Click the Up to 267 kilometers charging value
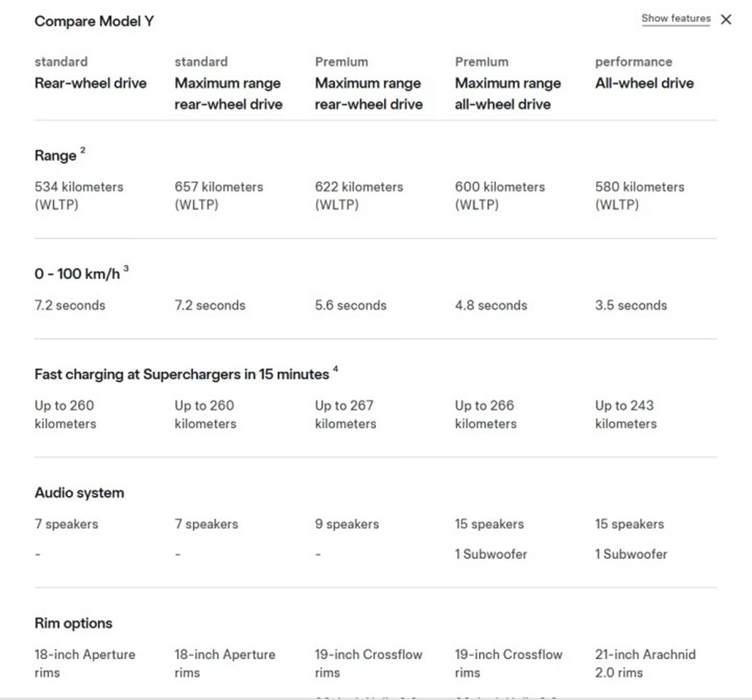The height and width of the screenshot is (700, 752). [345, 414]
